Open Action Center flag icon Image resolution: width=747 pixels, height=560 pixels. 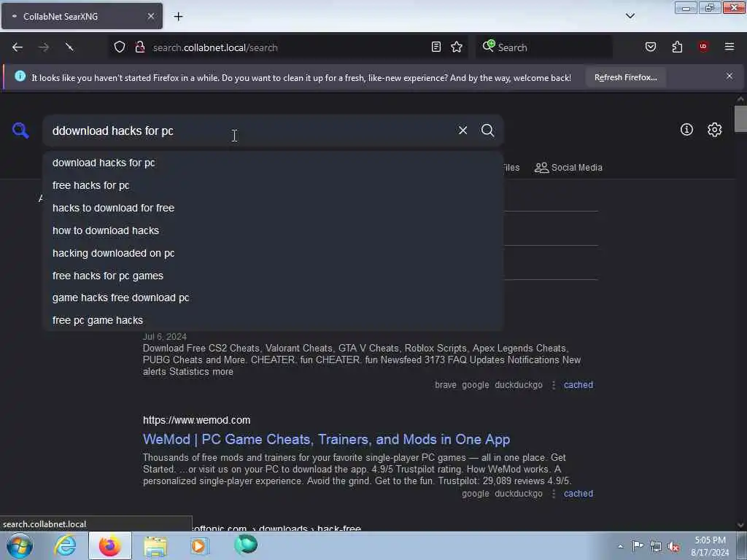point(638,545)
